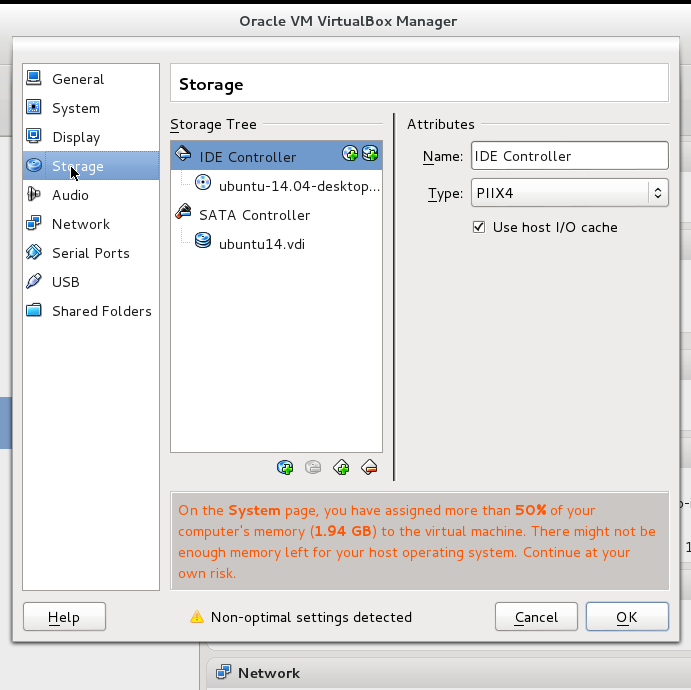Click the Display screen icon

[x=34, y=136]
